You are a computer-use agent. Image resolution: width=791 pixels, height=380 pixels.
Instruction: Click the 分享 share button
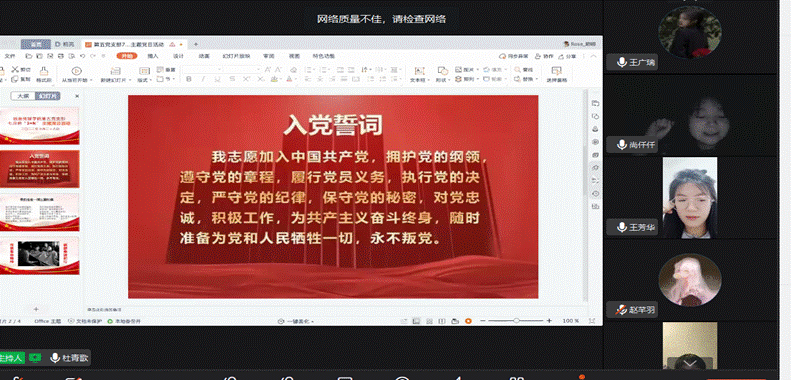pyautogui.click(x=568, y=57)
